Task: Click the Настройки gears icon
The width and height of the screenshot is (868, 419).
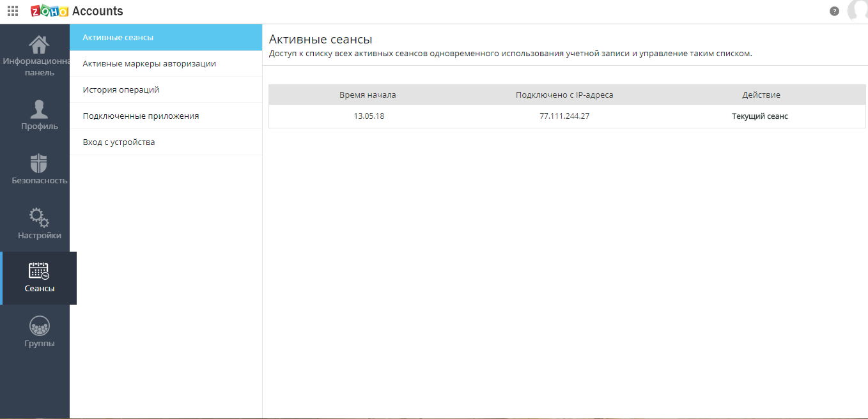Action: pyautogui.click(x=39, y=217)
